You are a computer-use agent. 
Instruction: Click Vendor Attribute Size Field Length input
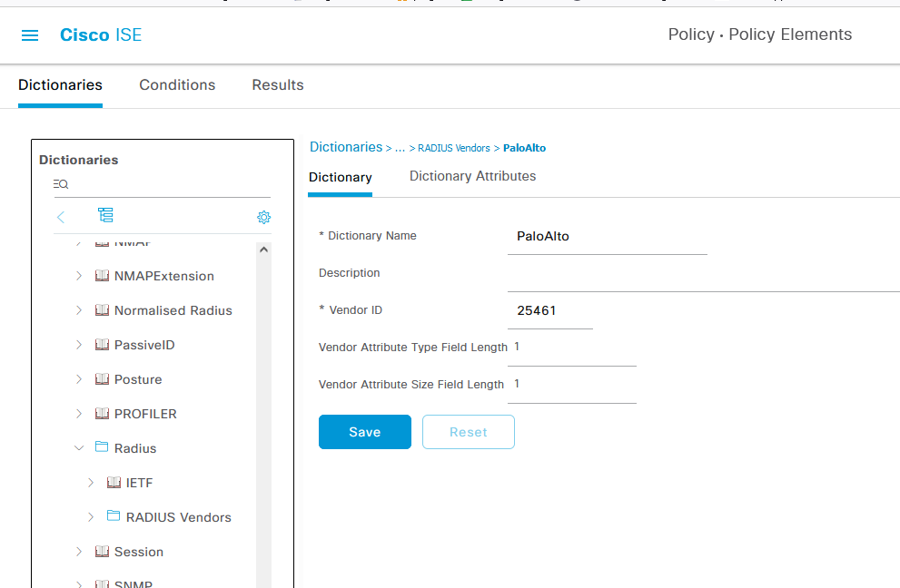coord(572,385)
